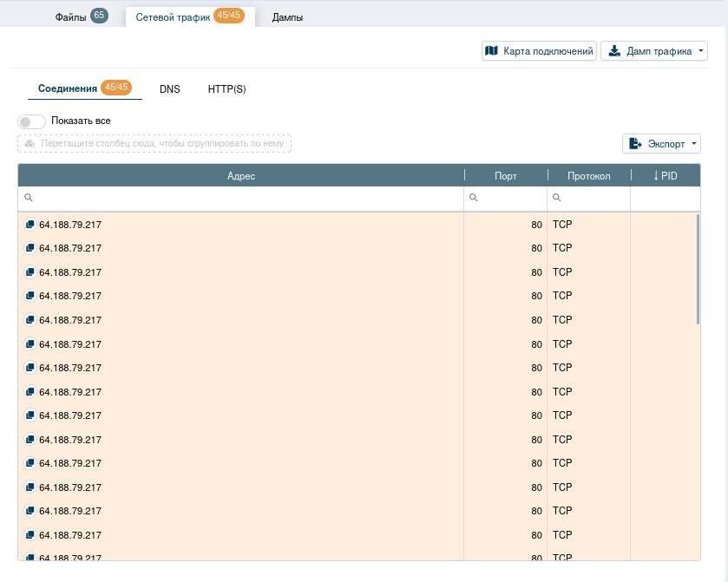The width and height of the screenshot is (728, 582).
Task: Expand the Дамп трафика dropdown arrow
Action: tap(699, 52)
